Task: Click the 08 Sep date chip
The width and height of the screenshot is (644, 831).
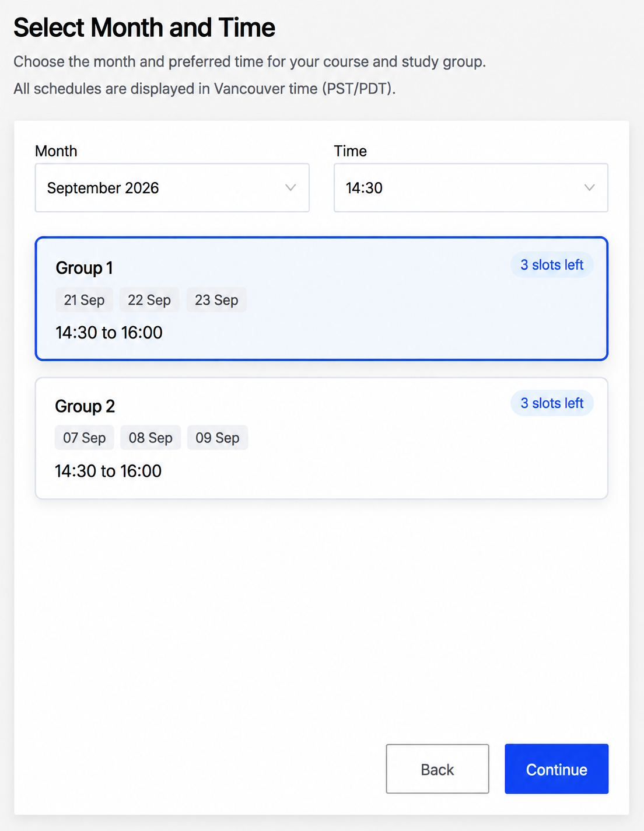Action: [x=150, y=438]
